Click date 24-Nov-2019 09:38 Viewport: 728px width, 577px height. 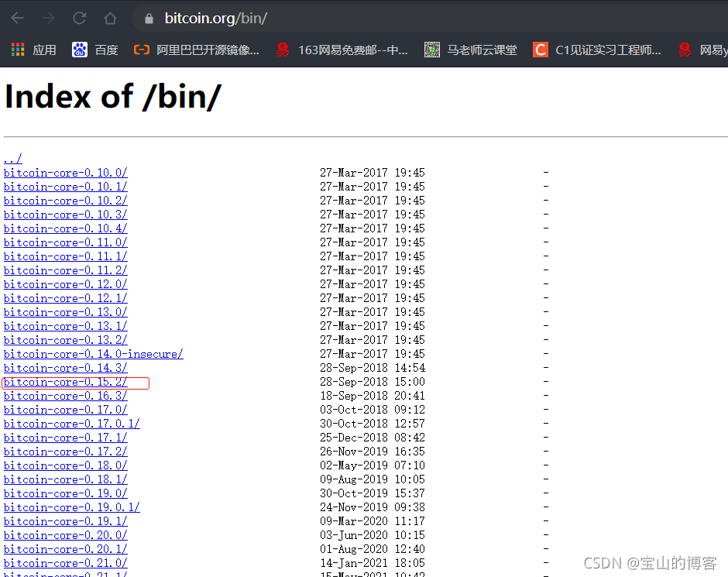click(x=373, y=507)
